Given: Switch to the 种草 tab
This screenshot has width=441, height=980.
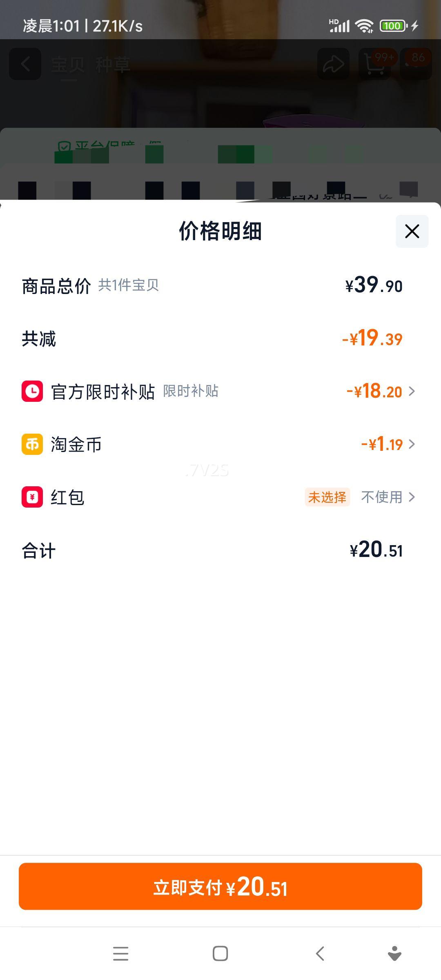Looking at the screenshot, I should click(x=113, y=65).
